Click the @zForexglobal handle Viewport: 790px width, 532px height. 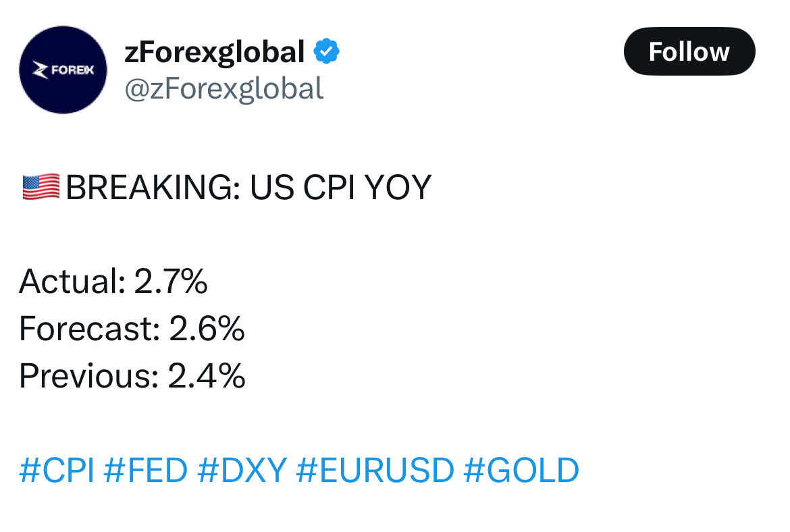223,89
